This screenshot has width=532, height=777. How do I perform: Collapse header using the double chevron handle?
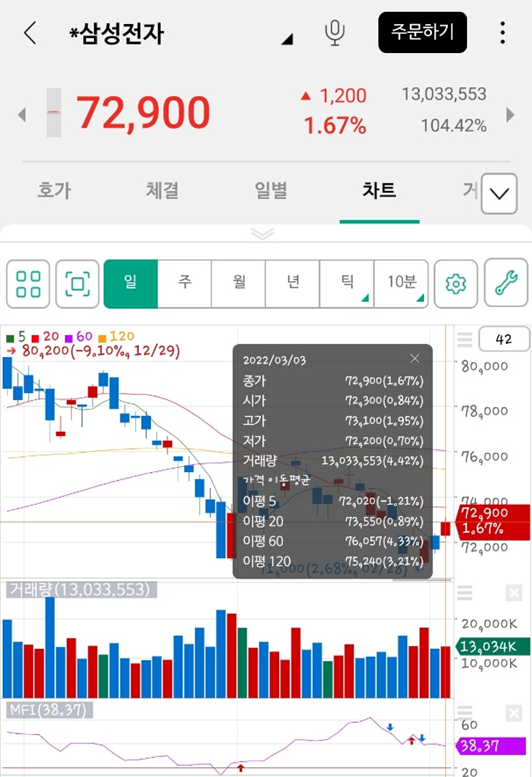click(263, 233)
